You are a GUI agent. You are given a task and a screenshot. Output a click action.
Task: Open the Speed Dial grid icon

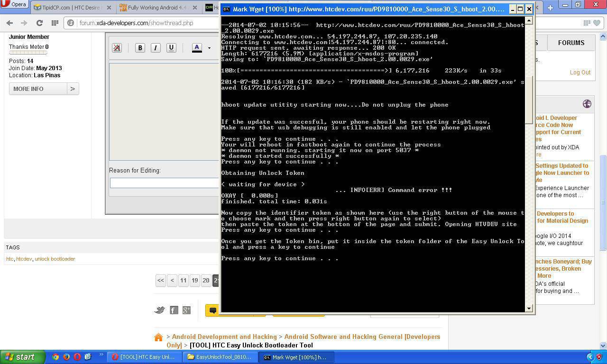(55, 23)
